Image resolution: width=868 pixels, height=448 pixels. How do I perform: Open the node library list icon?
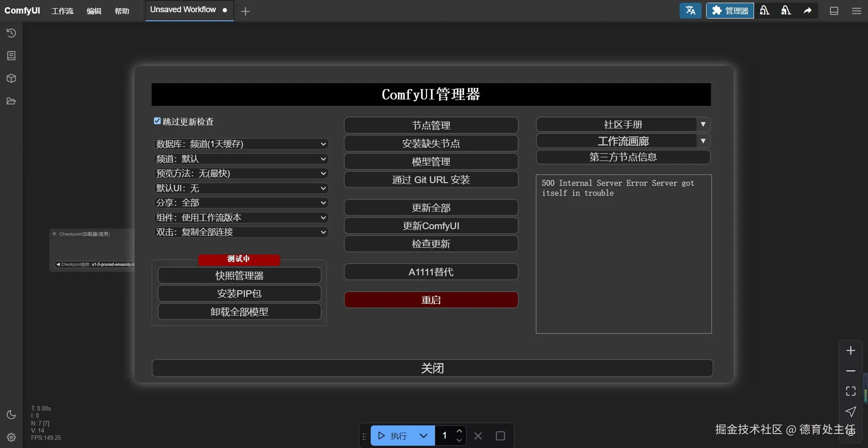(x=11, y=56)
